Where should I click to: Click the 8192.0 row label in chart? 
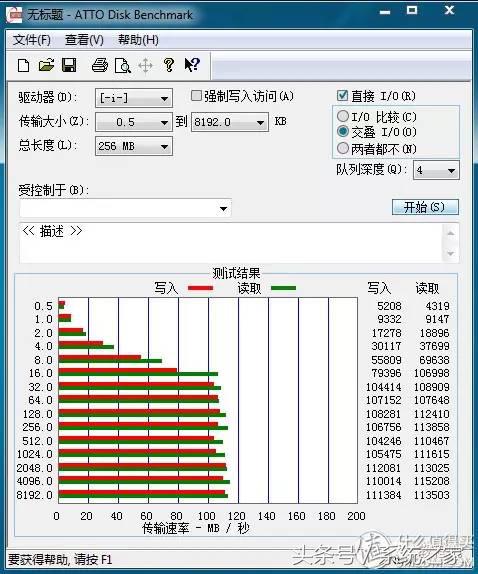coord(35,495)
